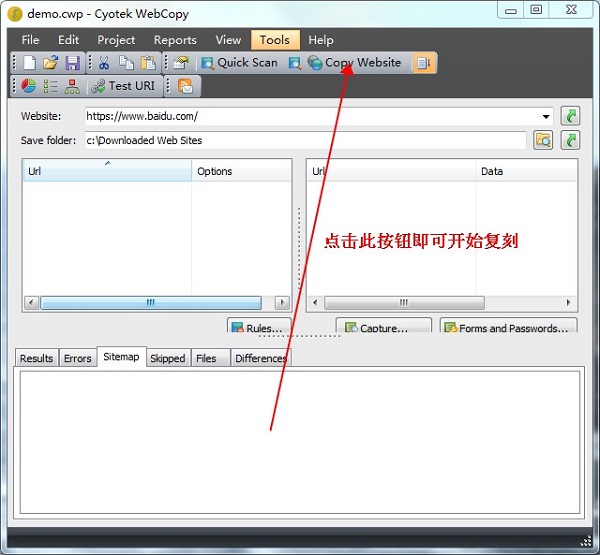The image size is (600, 555).
Task: Click the Paste clipboard icon
Action: pos(148,63)
